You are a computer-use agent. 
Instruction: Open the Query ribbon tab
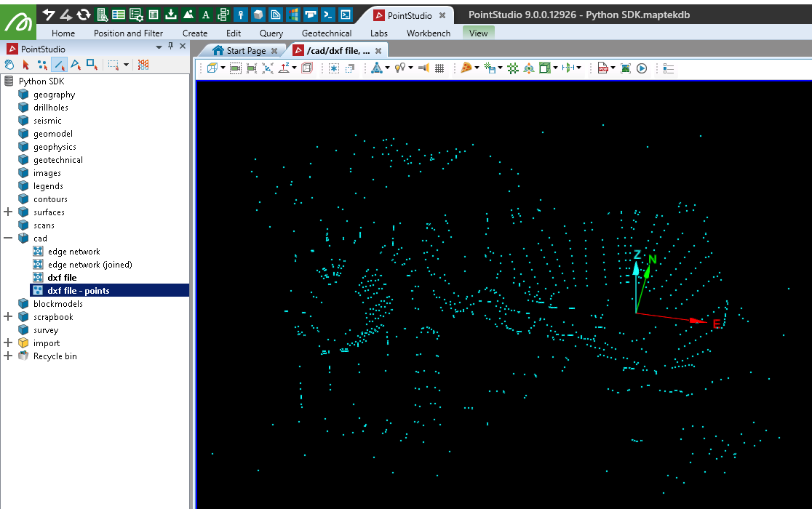pyautogui.click(x=271, y=33)
